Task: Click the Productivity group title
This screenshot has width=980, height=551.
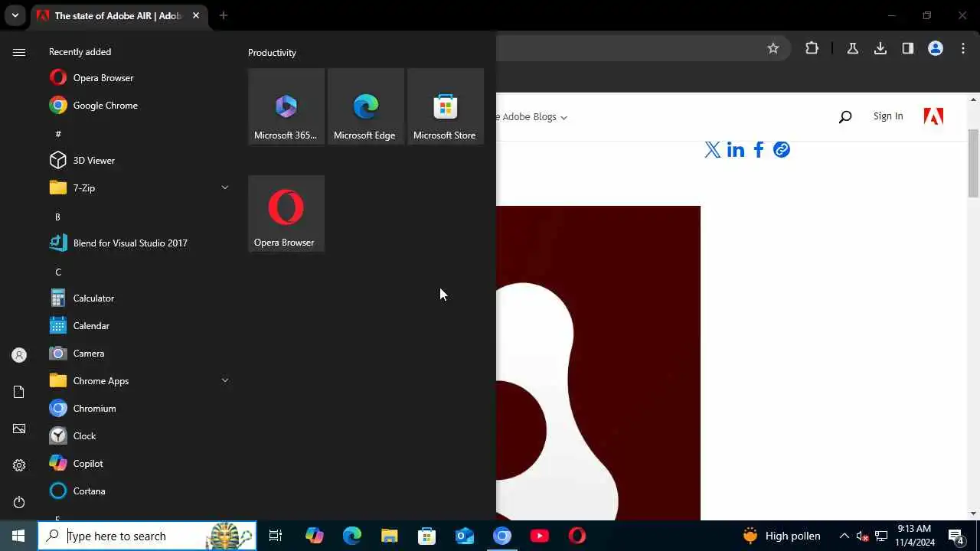Action: click(272, 52)
